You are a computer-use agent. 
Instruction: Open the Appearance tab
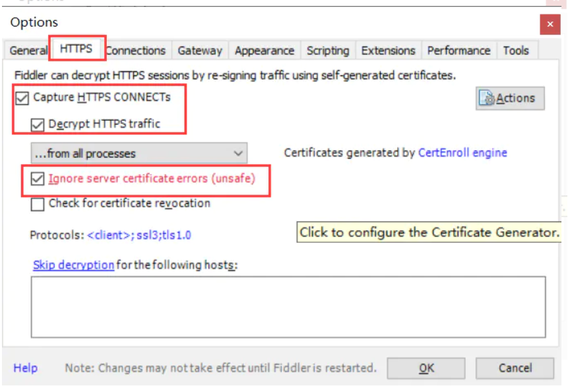[x=265, y=50]
